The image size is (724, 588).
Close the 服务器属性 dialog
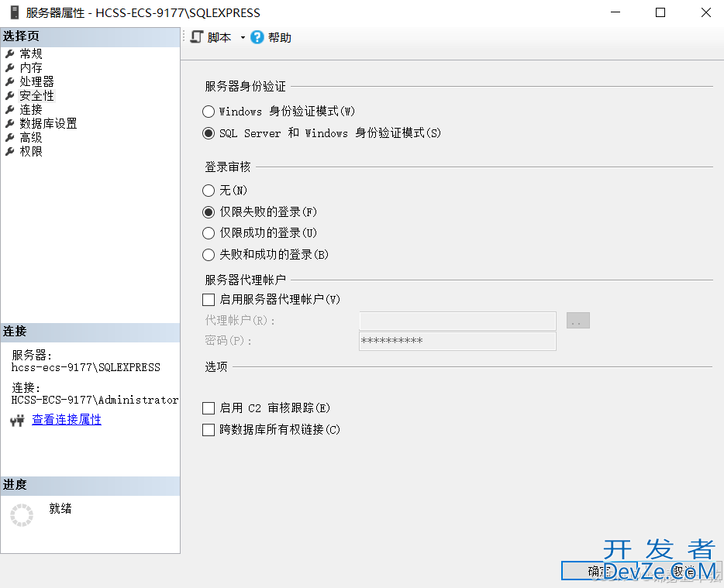click(705, 12)
